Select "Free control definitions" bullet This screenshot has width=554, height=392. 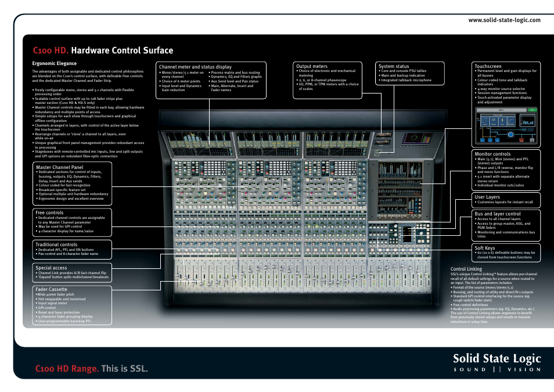[469, 305]
